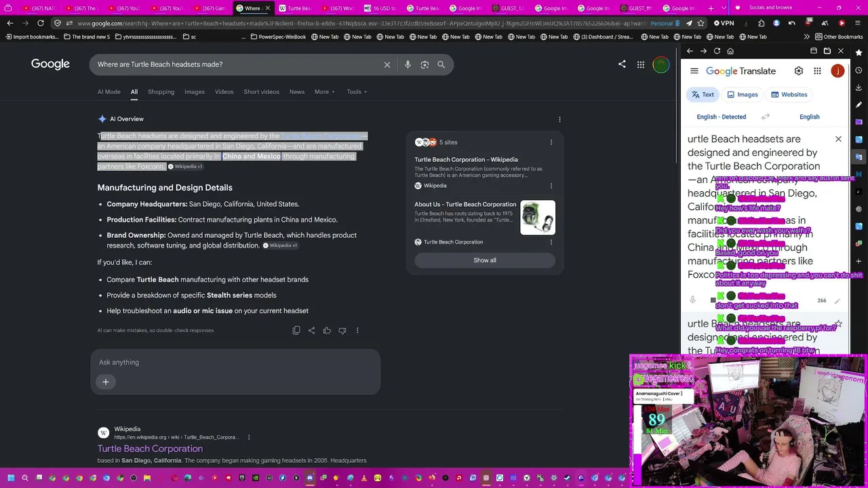Bookmark this page with the star icon
The width and height of the screenshot is (868, 488).
(701, 23)
